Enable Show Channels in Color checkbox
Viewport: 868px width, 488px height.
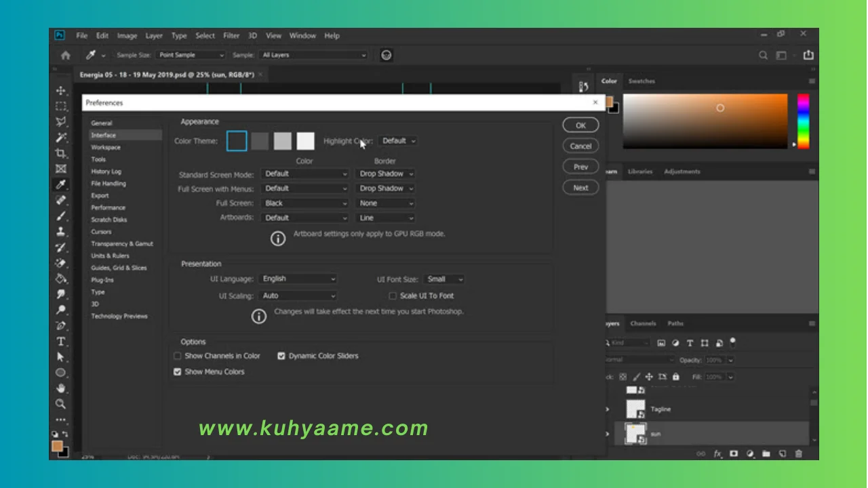point(178,356)
